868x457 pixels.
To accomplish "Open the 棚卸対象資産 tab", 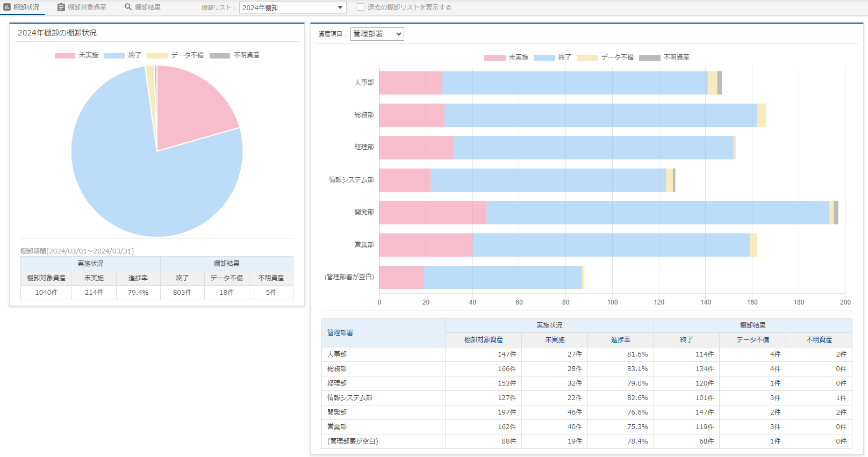I will pos(82,8).
